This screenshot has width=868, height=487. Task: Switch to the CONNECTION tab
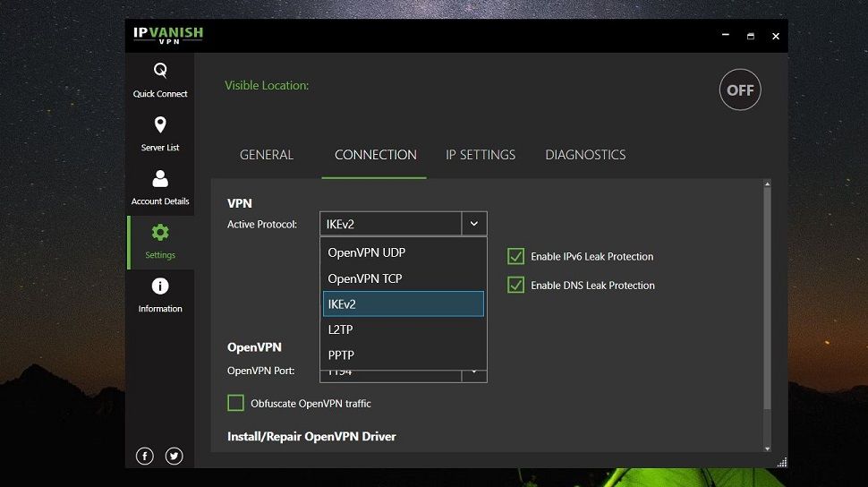375,155
